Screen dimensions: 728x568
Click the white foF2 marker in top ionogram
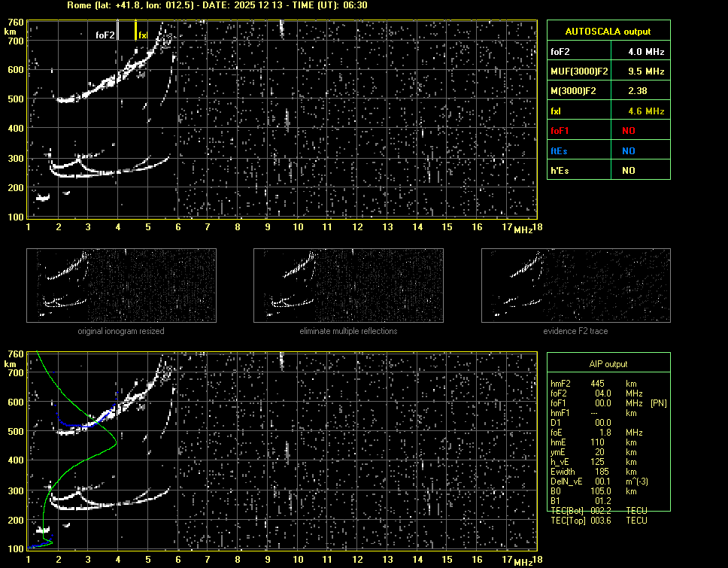[x=106, y=35]
